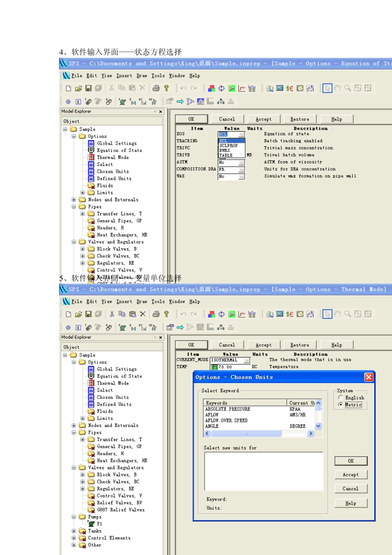This screenshot has width=392, height=555.
Task: Click scissors Cut icon in Equation of State window
Action: coord(111,88)
